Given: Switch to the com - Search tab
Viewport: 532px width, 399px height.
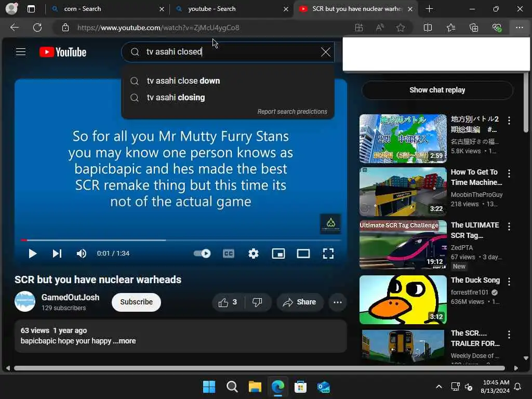Looking at the screenshot, I should 107,9.
